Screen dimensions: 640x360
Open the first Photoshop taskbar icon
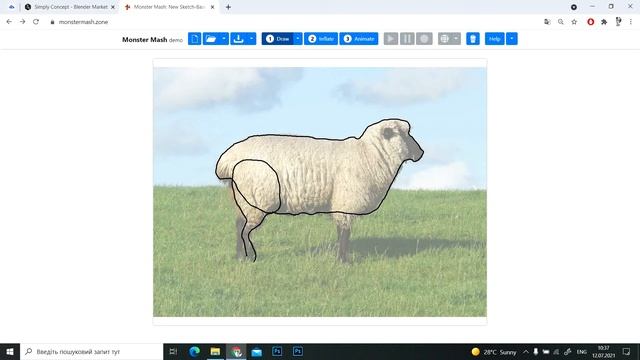click(277, 351)
